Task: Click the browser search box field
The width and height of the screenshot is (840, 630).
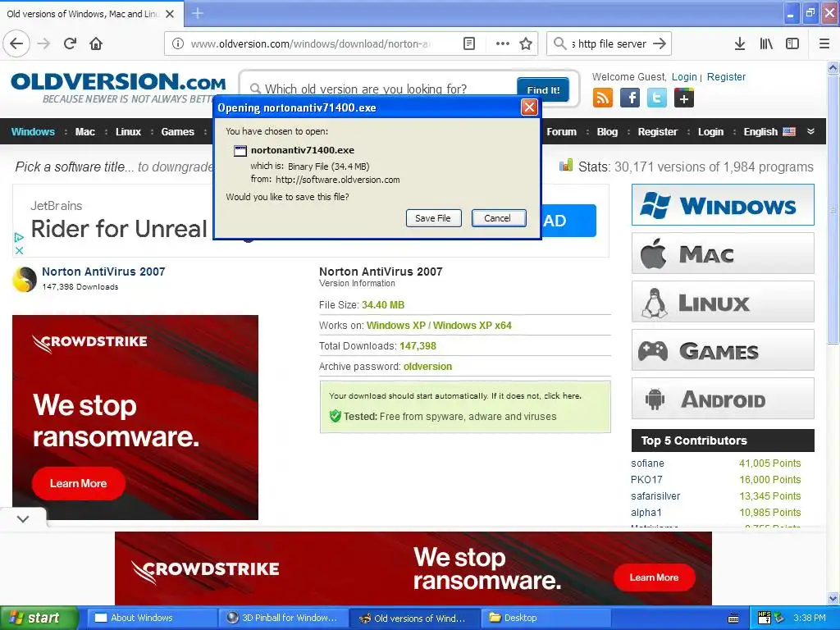Action: pos(609,43)
